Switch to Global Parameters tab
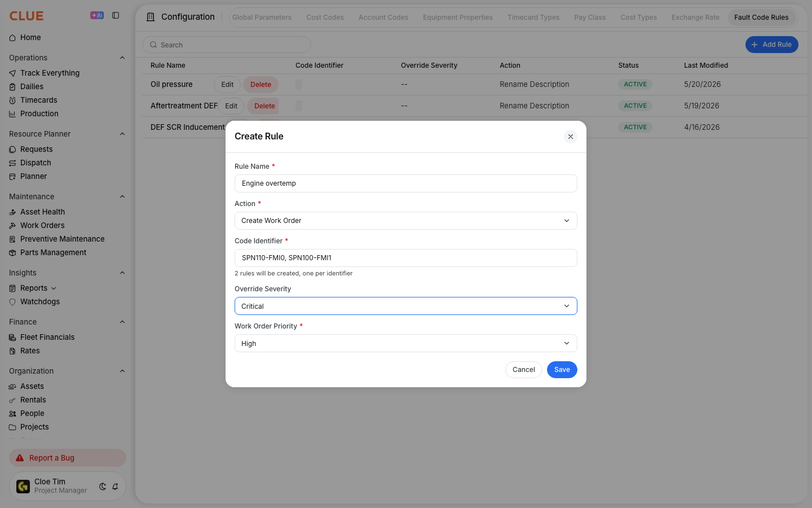The image size is (812, 508). point(262,17)
